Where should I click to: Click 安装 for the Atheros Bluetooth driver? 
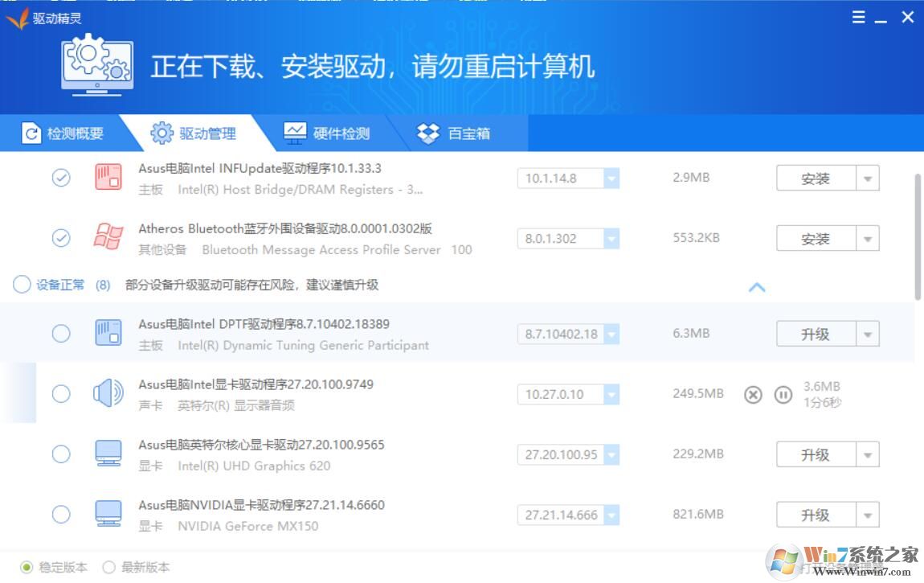pyautogui.click(x=815, y=239)
